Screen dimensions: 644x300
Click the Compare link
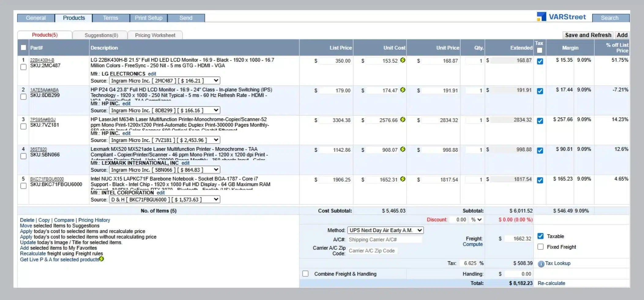pos(64,220)
